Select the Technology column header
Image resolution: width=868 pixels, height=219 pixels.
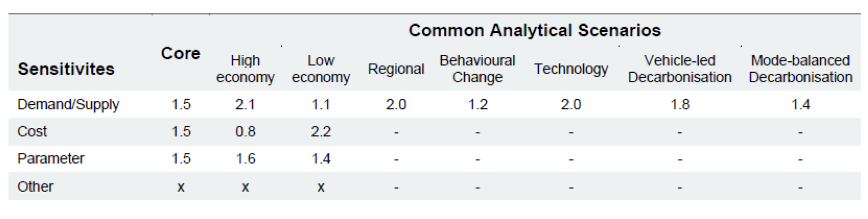point(571,69)
